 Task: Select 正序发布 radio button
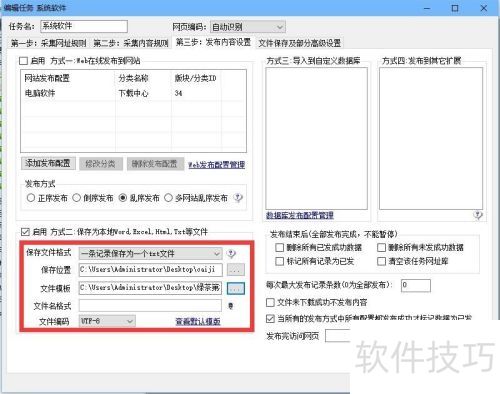coord(31,198)
